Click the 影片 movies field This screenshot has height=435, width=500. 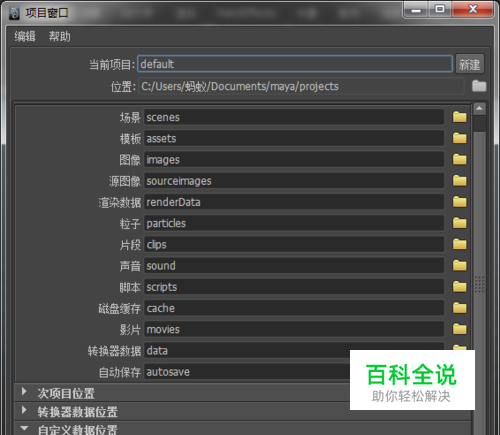coord(294,329)
